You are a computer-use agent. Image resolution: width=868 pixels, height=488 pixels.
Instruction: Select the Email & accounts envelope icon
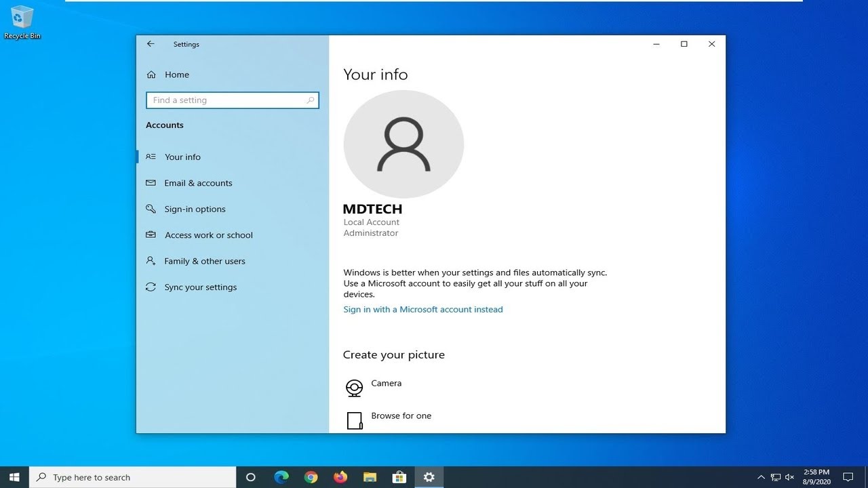click(x=151, y=183)
